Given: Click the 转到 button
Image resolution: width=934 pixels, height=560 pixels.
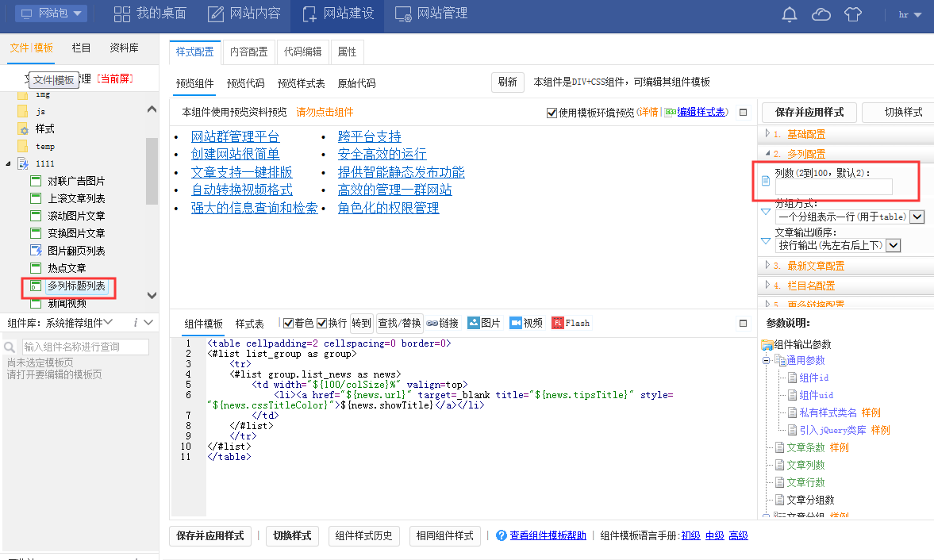Looking at the screenshot, I should tap(362, 323).
